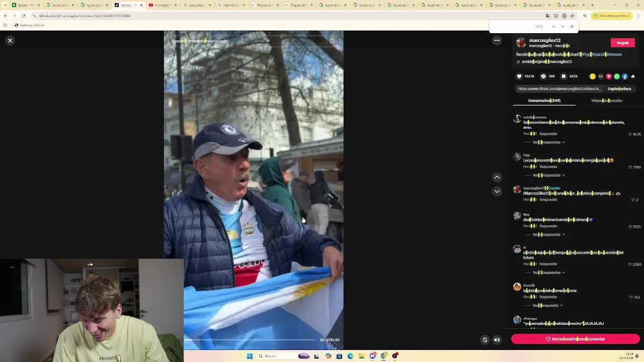Bookmark this page with the star icon
The width and height of the screenshot is (644, 362).
coord(572,16)
